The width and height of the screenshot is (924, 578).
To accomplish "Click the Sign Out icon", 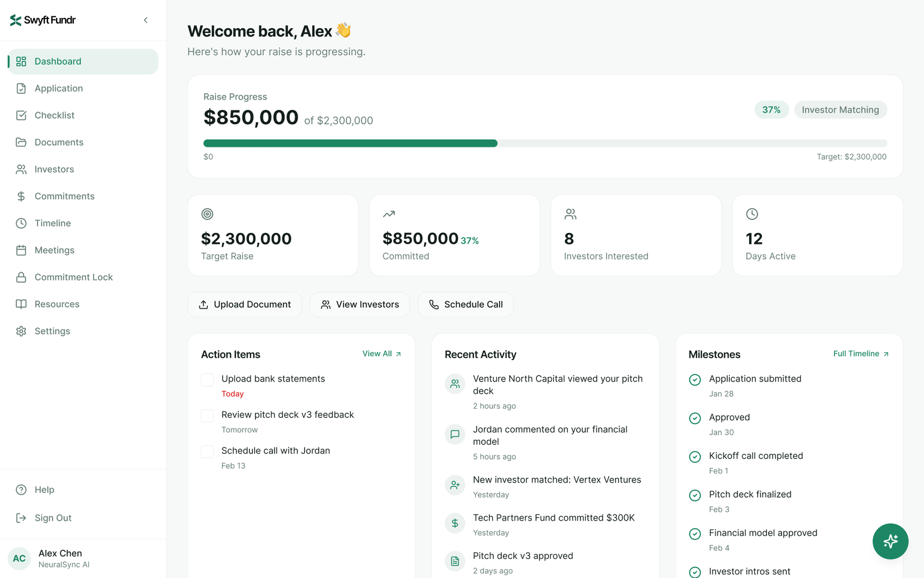I will pos(21,518).
